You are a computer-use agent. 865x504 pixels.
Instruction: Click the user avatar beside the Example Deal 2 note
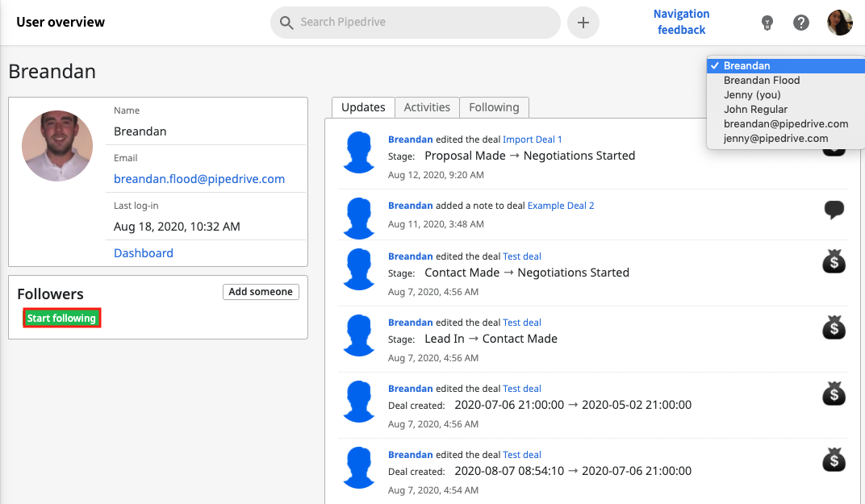pyautogui.click(x=359, y=219)
